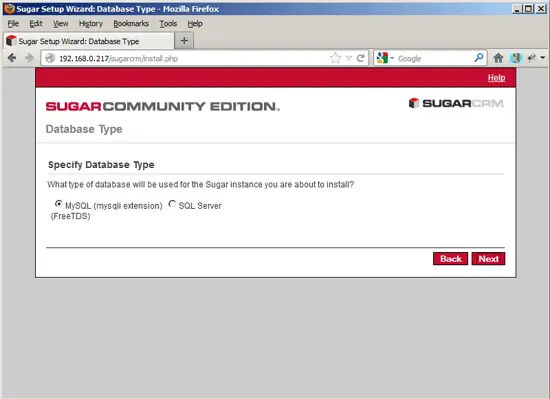
Task: Open a new tab with the plus button
Action: (184, 41)
